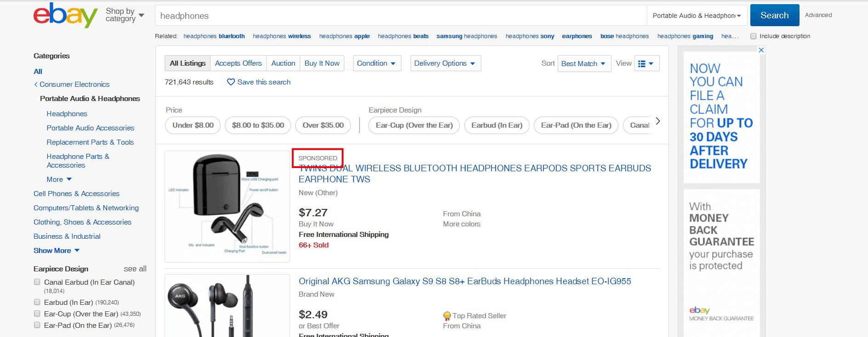Click the Search button
Screen dimensions: 868x337
point(775,15)
